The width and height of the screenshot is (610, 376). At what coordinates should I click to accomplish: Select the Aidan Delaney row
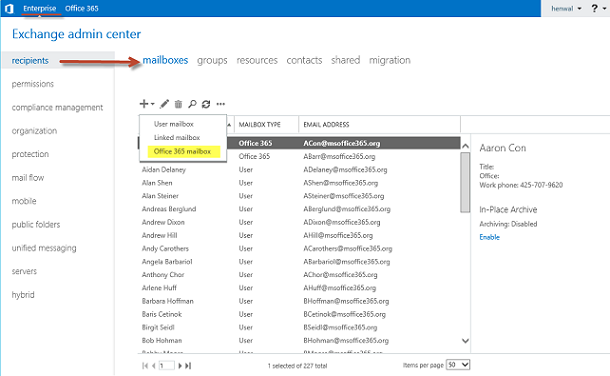(299, 170)
